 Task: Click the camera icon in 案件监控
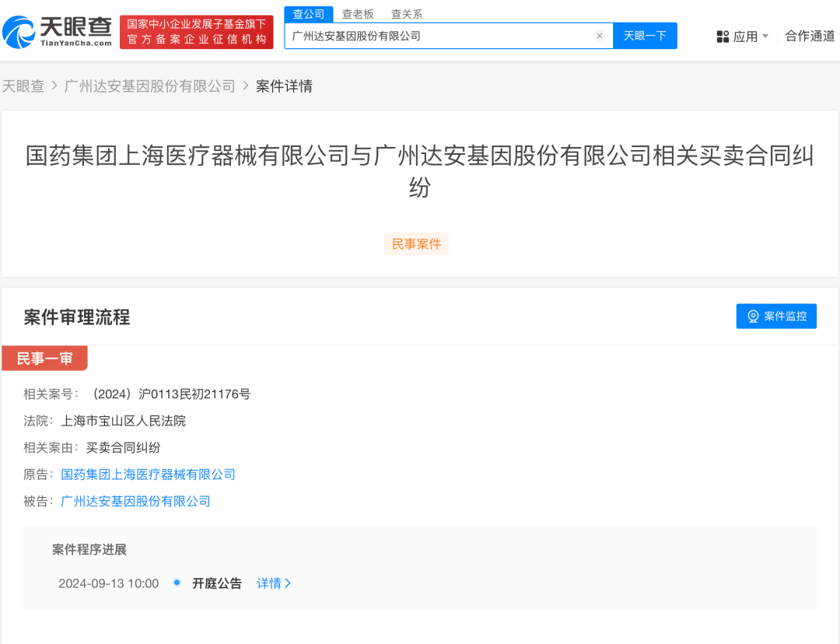(x=753, y=317)
